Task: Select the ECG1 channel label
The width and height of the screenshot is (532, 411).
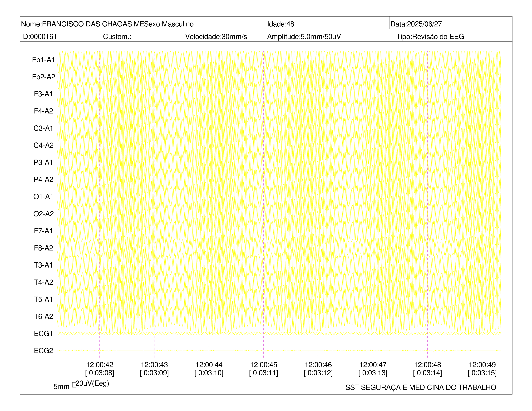Action: point(43,334)
